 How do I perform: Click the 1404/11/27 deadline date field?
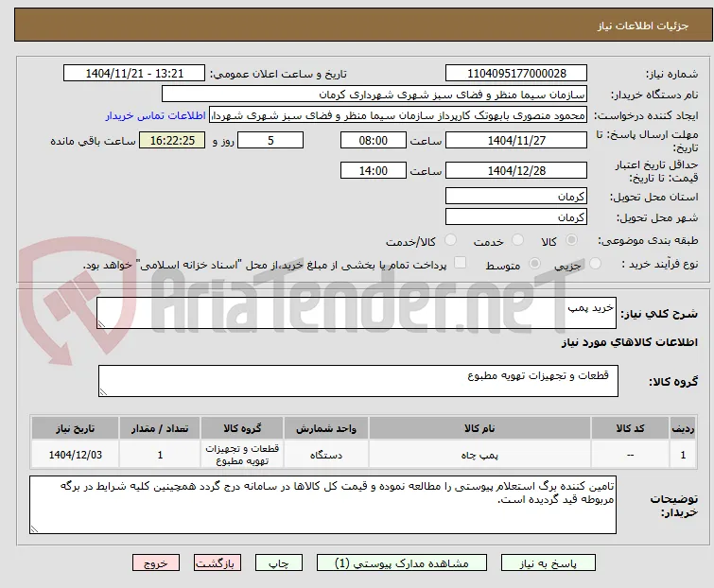click(x=516, y=140)
